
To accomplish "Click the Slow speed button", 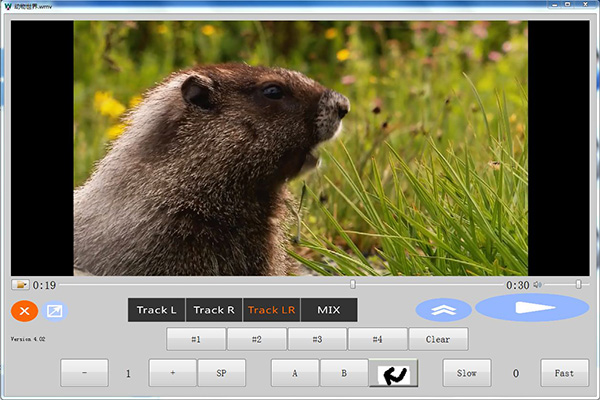I will coord(467,373).
